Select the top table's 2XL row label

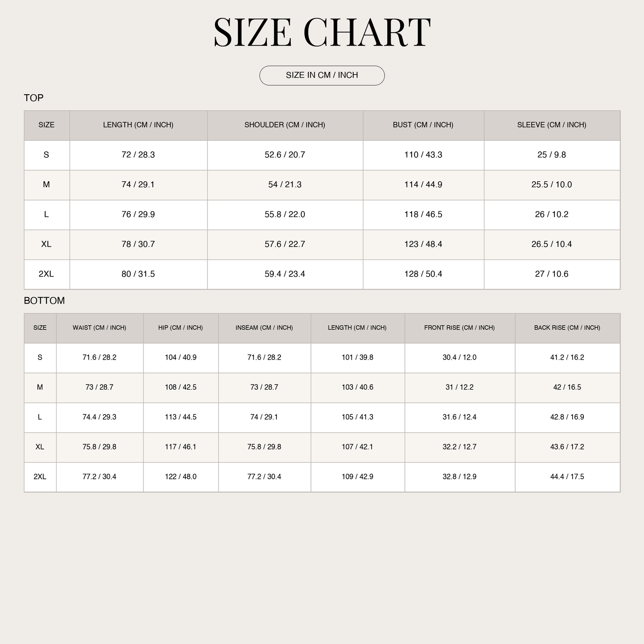(x=46, y=274)
